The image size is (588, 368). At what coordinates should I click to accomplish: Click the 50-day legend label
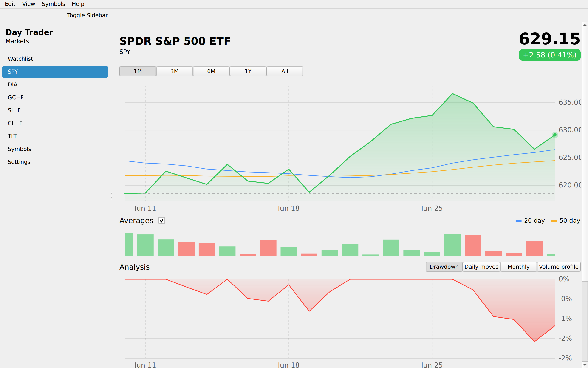(570, 221)
